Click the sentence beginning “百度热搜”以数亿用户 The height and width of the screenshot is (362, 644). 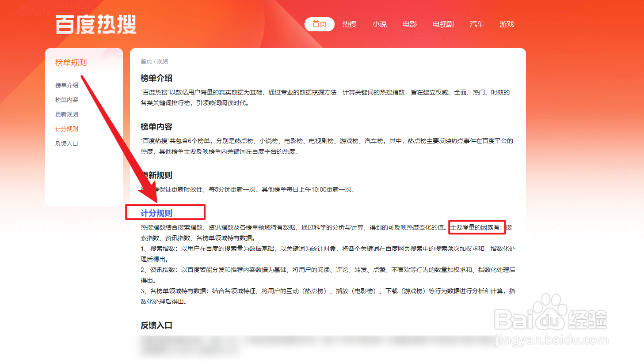pos(325,98)
